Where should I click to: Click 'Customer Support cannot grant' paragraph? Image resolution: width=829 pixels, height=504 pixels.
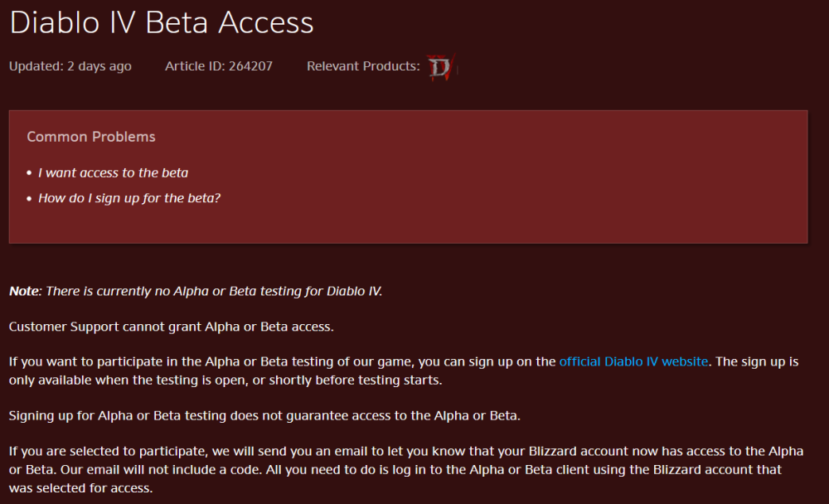click(172, 327)
